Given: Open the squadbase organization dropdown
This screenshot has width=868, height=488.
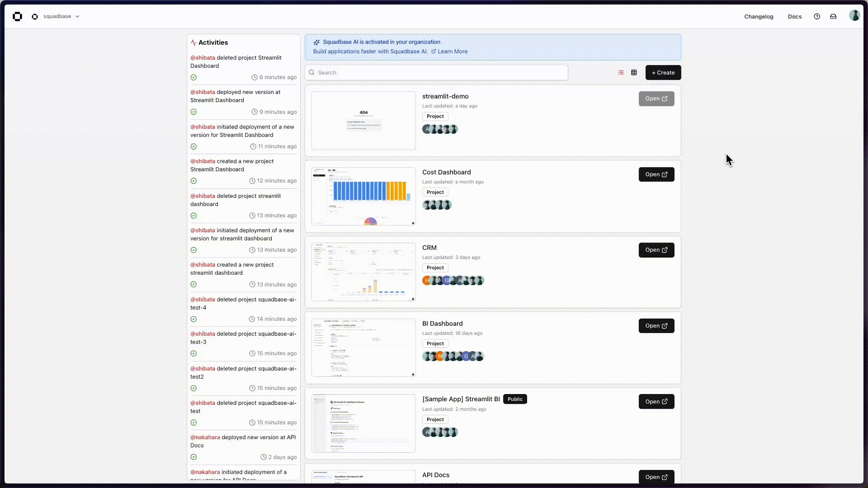Looking at the screenshot, I should coord(61,17).
